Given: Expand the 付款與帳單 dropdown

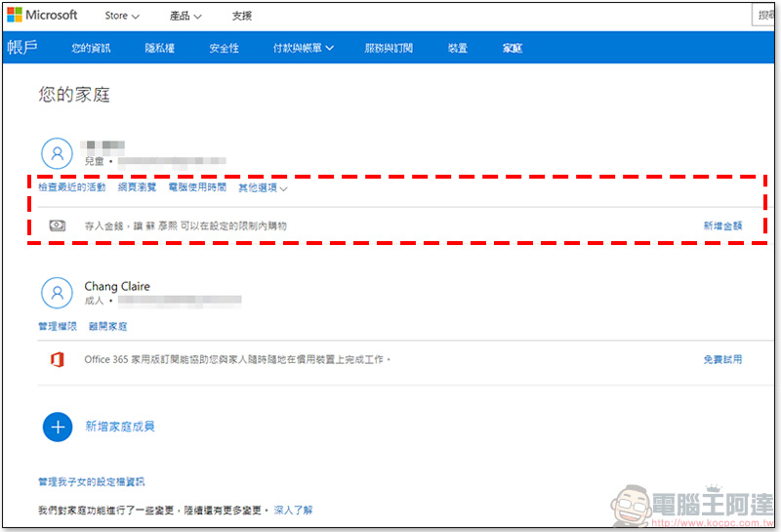Looking at the screenshot, I should tap(304, 48).
